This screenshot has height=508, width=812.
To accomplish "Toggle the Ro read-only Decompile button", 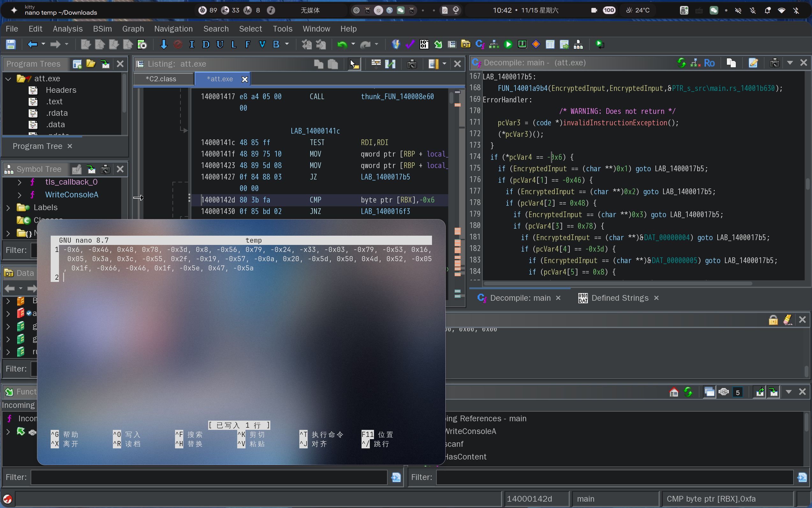I will pos(709,63).
